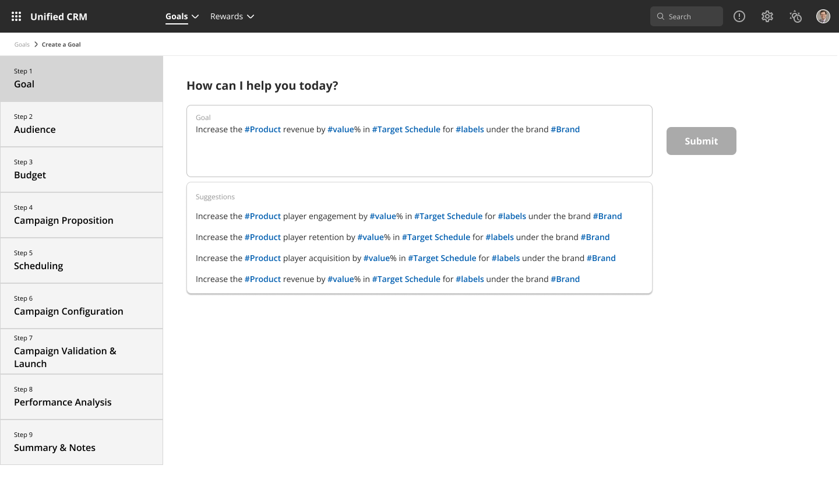Click the alert info icon in header
The image size is (839, 504).
pyautogui.click(x=739, y=16)
